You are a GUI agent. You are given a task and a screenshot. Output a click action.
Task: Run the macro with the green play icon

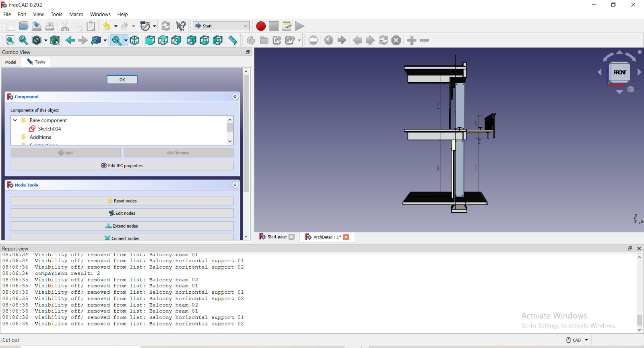tap(300, 26)
